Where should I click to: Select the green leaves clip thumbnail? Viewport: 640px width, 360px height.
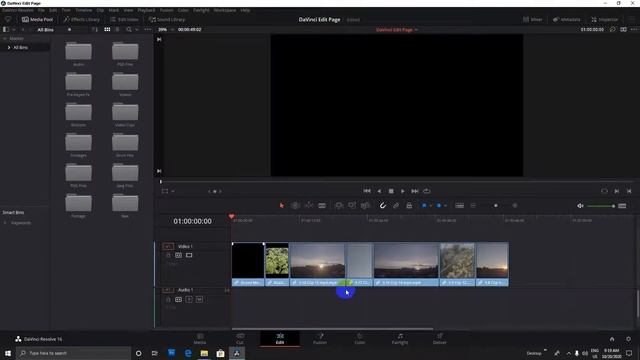click(x=277, y=261)
